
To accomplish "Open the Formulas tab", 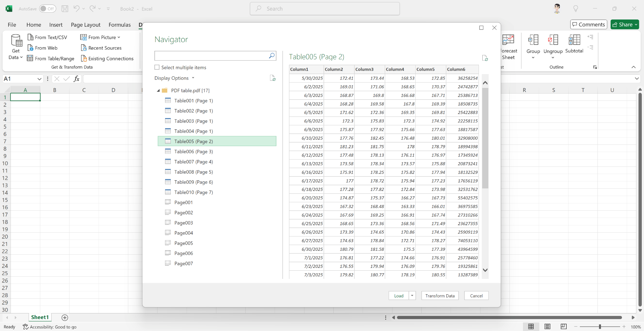I will tap(119, 24).
